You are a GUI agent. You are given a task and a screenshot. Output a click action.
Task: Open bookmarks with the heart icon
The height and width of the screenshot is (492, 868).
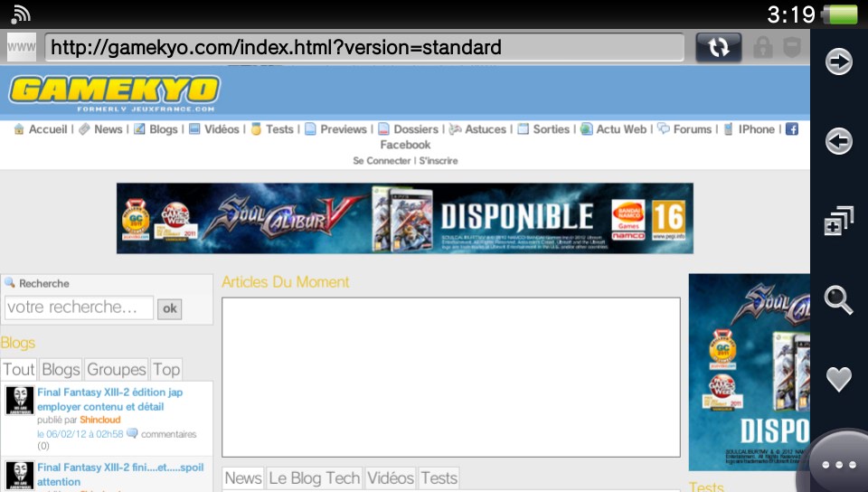pyautogui.click(x=839, y=380)
